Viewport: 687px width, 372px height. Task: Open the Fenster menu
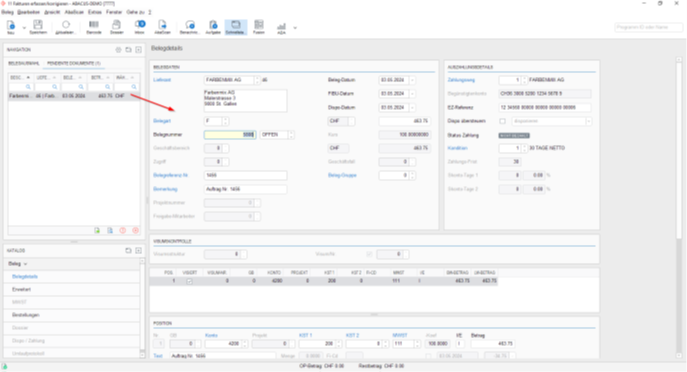click(x=114, y=12)
